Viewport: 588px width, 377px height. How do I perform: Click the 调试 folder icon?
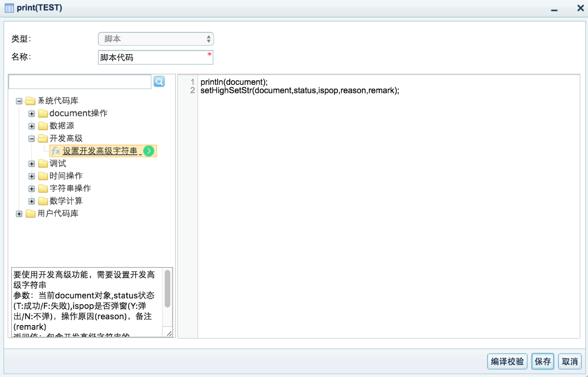[43, 163]
